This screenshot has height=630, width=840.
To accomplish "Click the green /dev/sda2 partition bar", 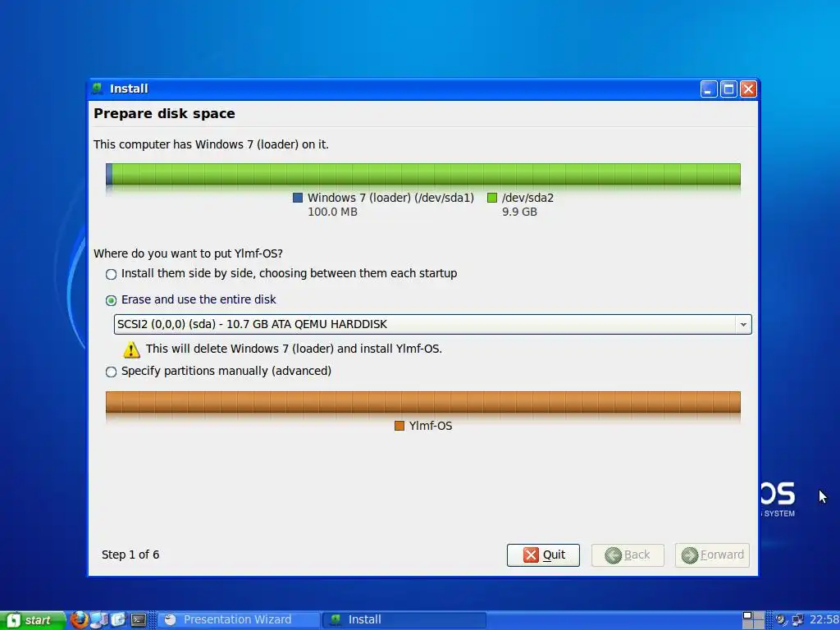I will [x=427, y=174].
